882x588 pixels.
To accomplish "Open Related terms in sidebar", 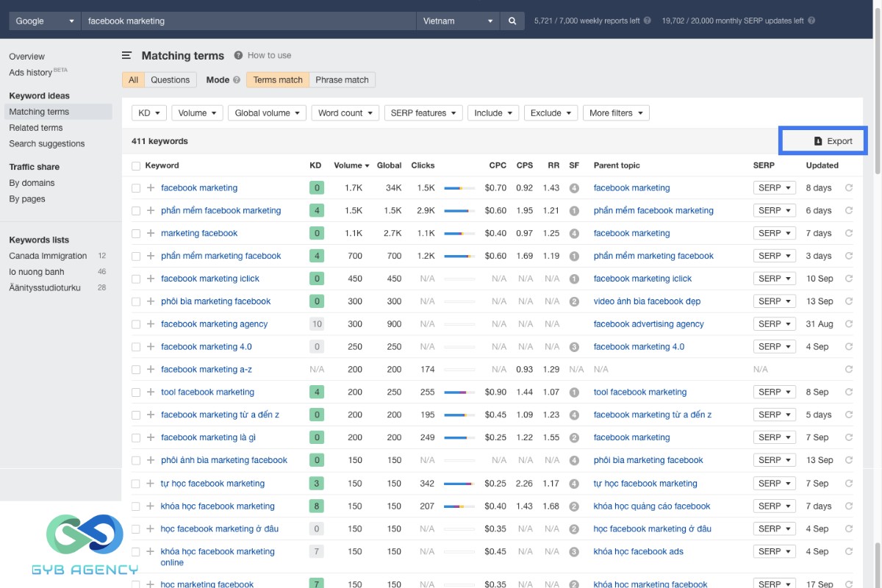I will point(36,128).
